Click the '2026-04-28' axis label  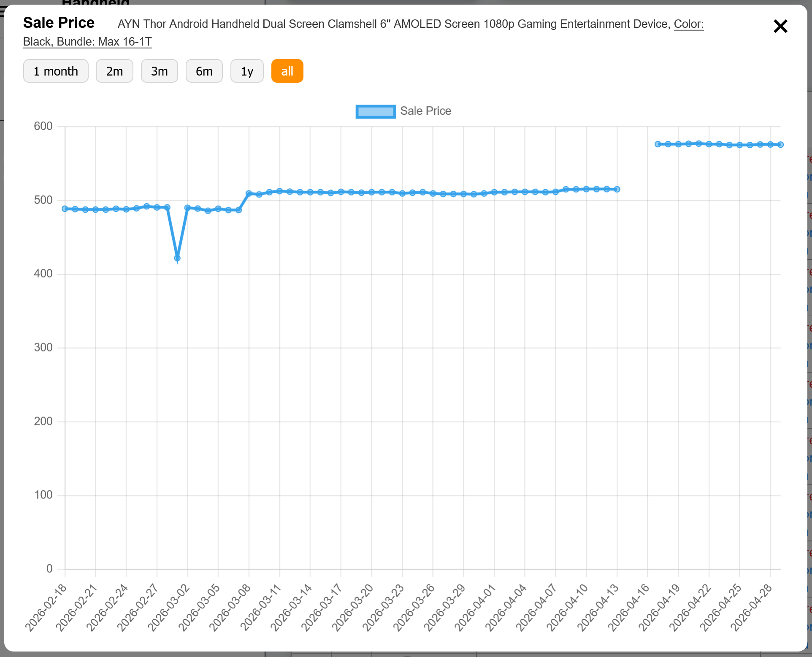[751, 608]
